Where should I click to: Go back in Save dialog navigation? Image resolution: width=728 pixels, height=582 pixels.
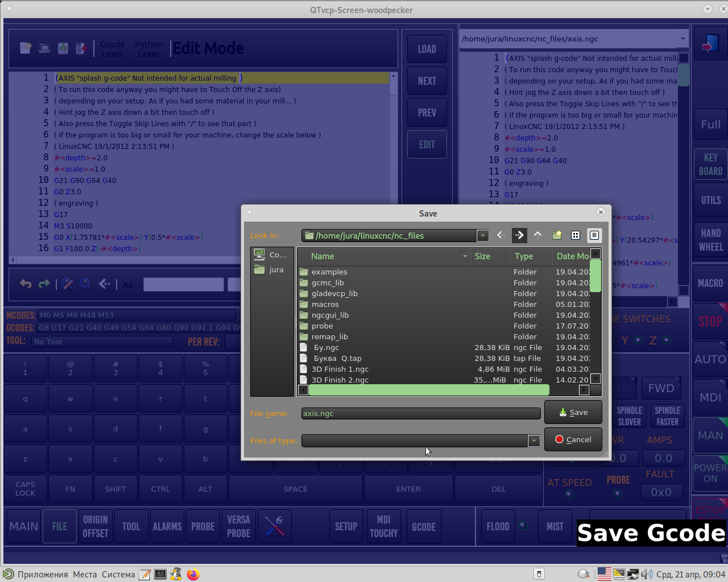click(x=500, y=235)
